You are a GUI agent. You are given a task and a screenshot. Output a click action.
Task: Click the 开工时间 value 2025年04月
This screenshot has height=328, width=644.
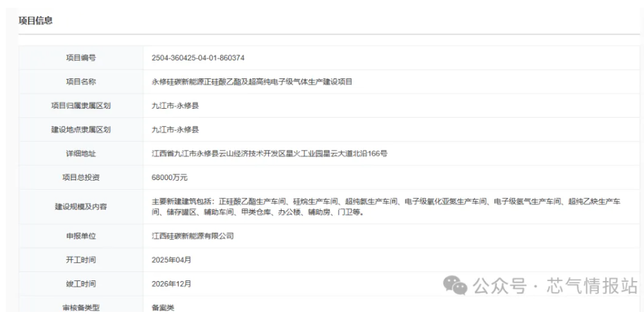point(171,260)
